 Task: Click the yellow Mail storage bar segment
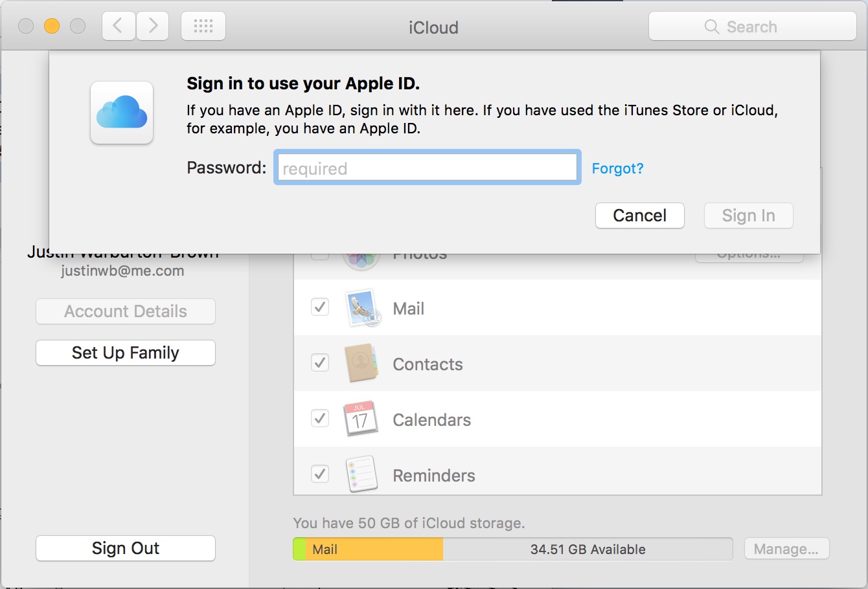click(374, 550)
